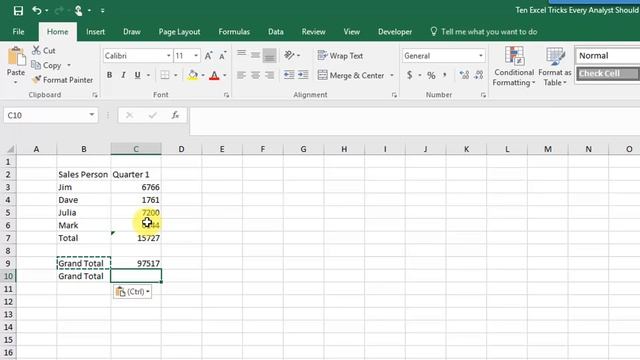Click Increase Indent icon
The image size is (640, 360).
pos(303,75)
